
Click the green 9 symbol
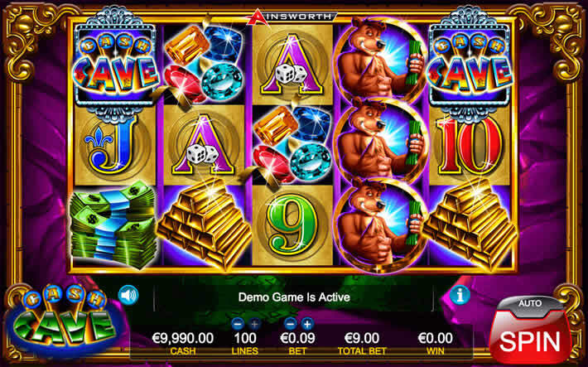pyautogui.click(x=292, y=225)
